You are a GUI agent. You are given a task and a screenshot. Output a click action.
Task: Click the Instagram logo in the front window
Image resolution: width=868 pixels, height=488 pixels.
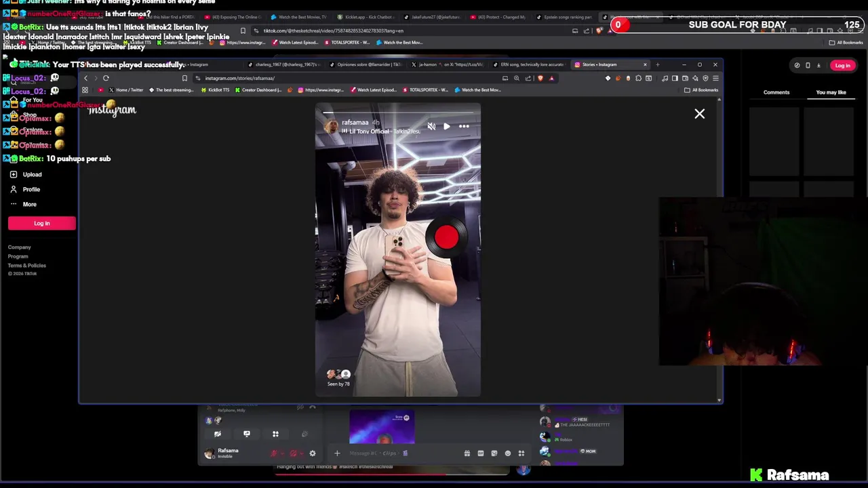point(113,110)
